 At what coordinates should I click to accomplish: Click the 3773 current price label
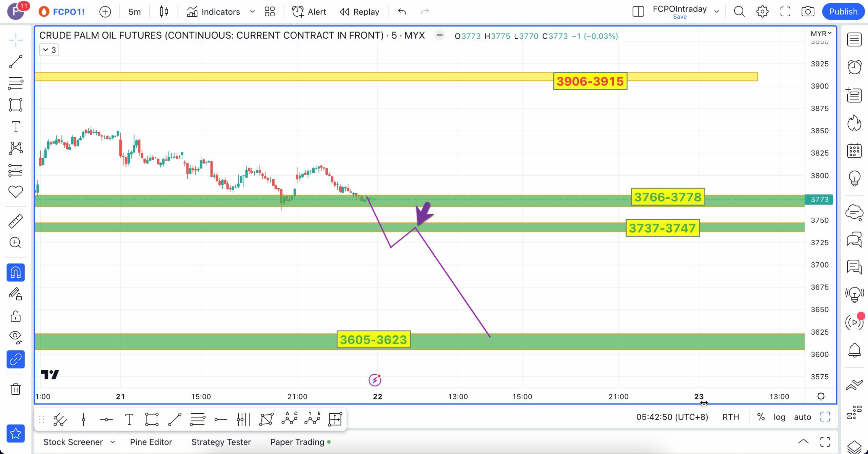[819, 199]
